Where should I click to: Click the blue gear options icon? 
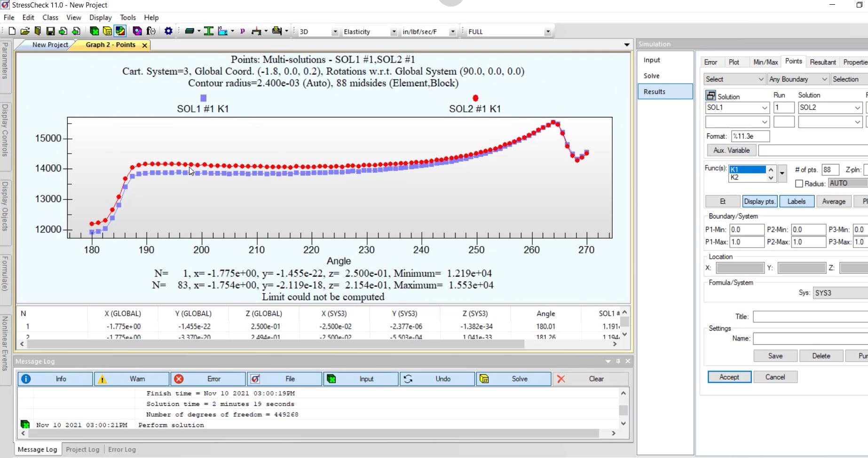tap(168, 31)
